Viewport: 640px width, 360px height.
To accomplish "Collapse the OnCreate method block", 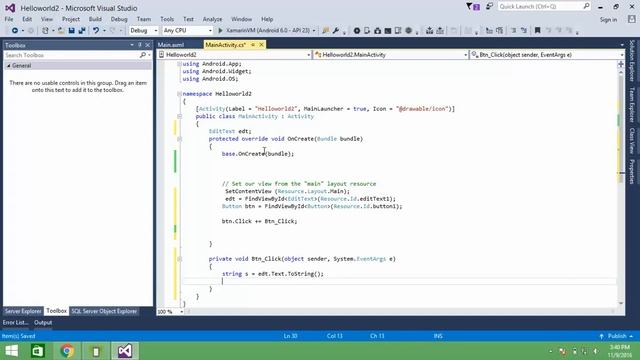I will [x=179, y=139].
